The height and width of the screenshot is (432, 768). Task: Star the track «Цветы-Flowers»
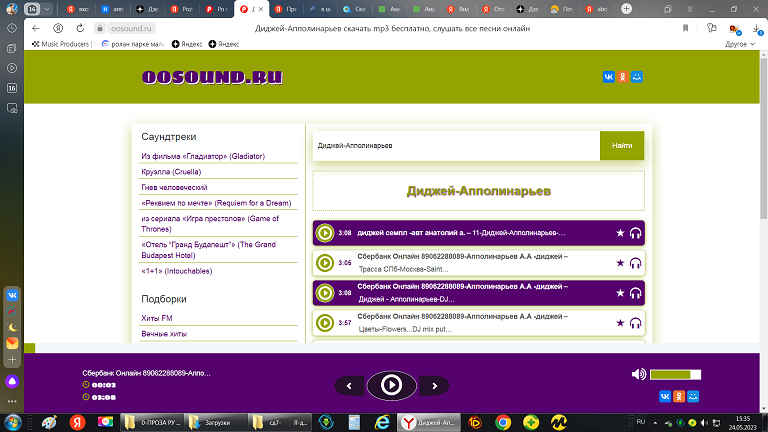[620, 323]
